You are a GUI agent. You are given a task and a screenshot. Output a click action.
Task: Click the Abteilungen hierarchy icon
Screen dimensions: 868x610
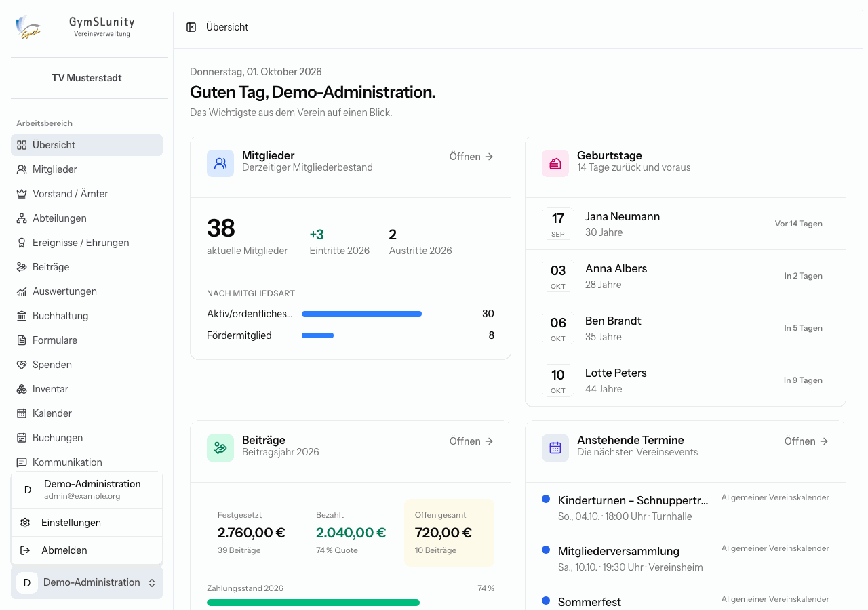pos(22,218)
